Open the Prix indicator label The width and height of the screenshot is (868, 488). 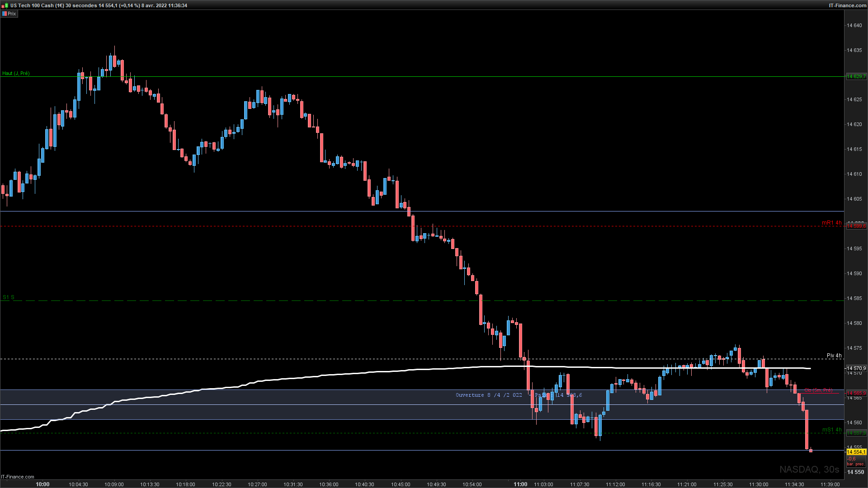click(12, 14)
